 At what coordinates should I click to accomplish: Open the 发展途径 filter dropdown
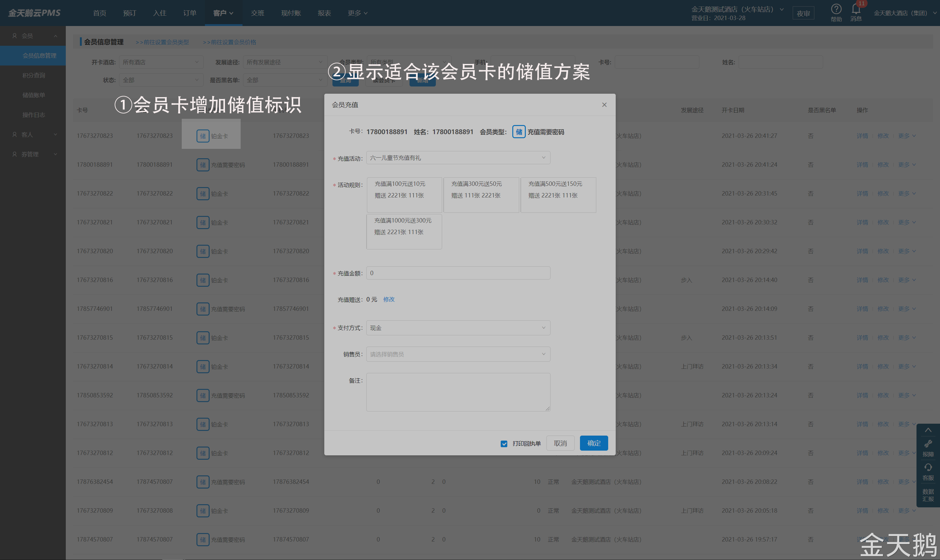[285, 62]
